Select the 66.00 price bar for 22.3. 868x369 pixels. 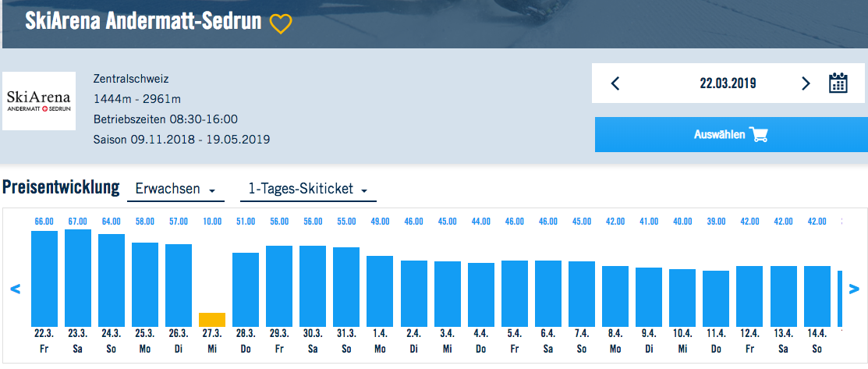click(x=44, y=279)
